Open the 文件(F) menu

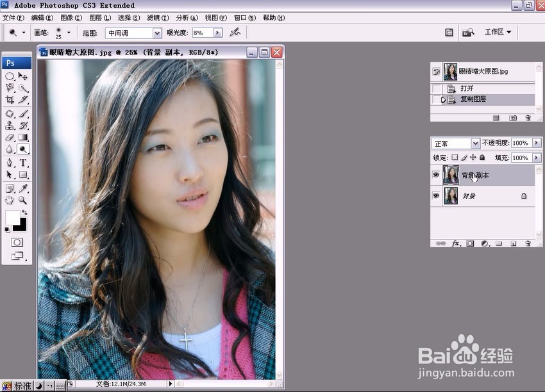(x=13, y=18)
